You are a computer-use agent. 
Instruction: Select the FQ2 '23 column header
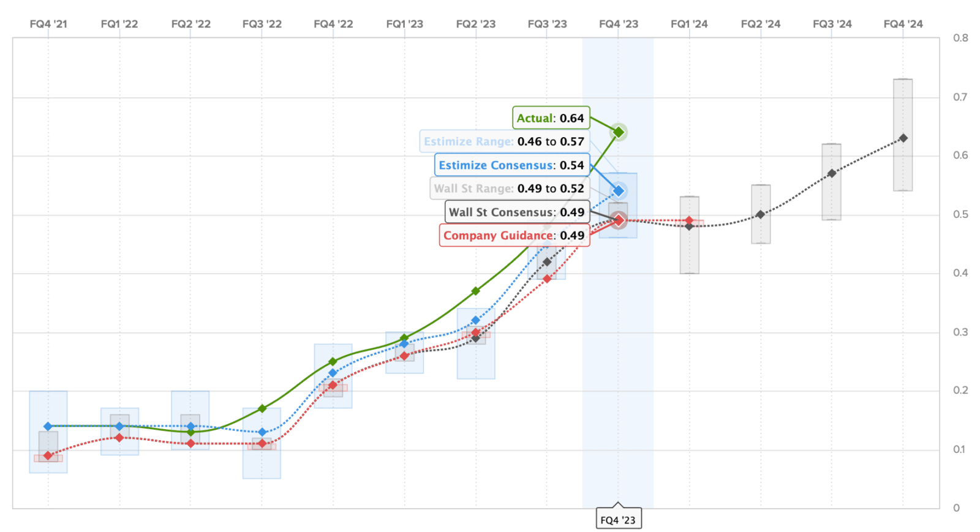pos(476,24)
